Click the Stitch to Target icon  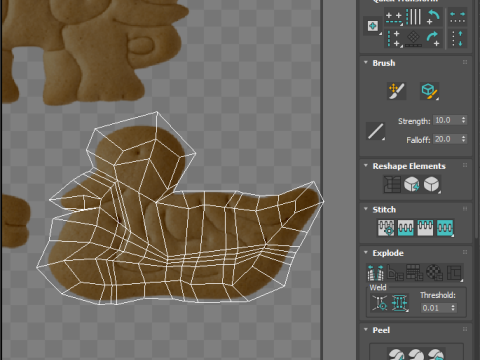coord(386,228)
